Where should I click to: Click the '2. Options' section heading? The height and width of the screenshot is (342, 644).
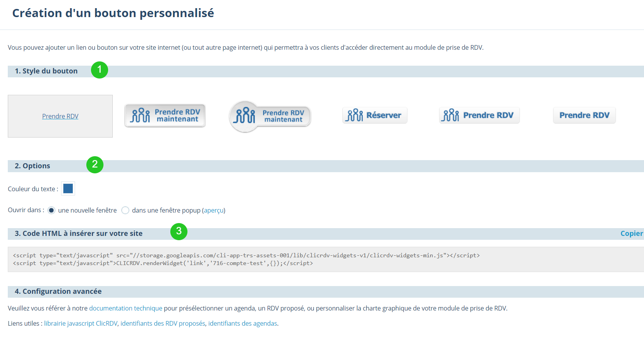click(33, 166)
